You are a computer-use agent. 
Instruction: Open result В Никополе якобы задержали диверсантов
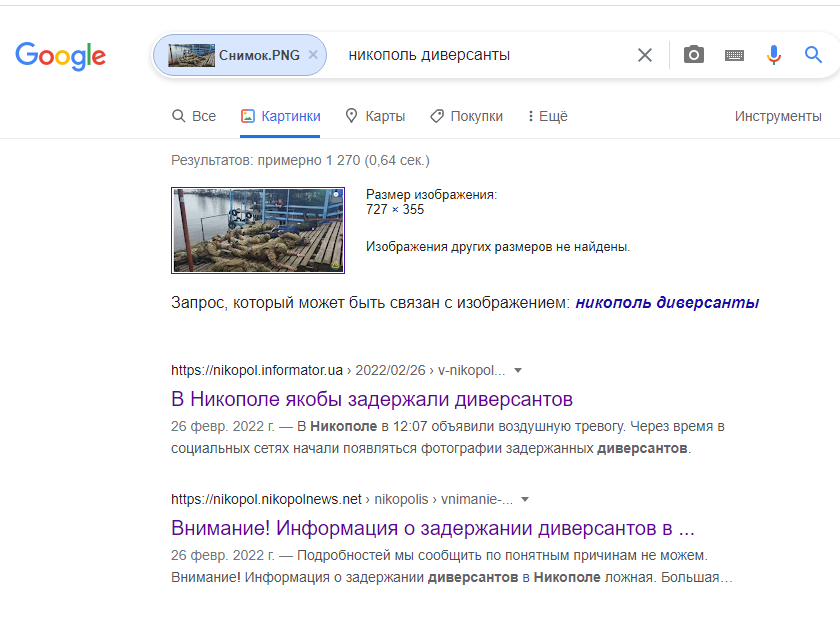pyautogui.click(x=372, y=399)
